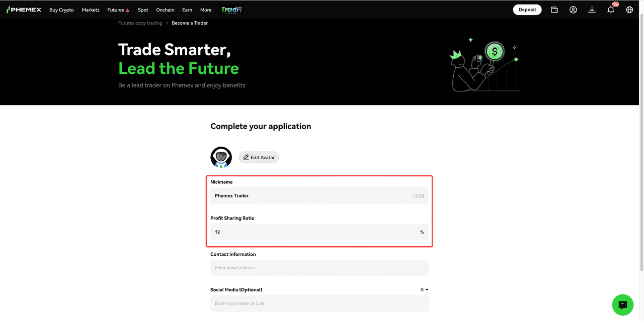
Task: Focus the Nickname input field
Action: (x=319, y=196)
